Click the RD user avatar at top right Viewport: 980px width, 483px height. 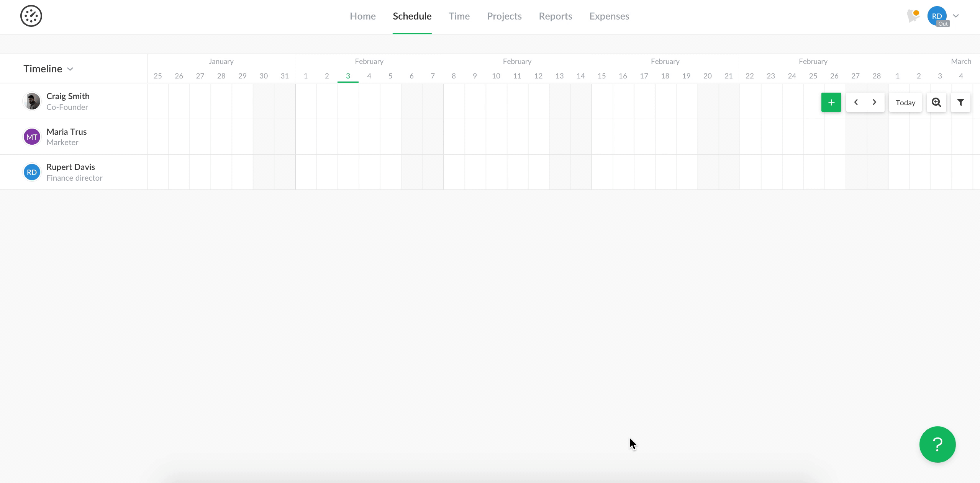[936, 16]
